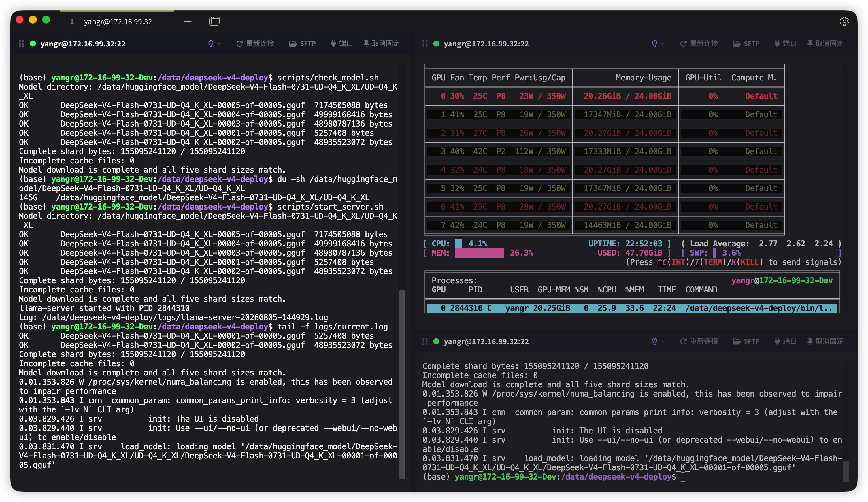Reconnect (重新连接) the GPU monitor pane session

coord(699,44)
